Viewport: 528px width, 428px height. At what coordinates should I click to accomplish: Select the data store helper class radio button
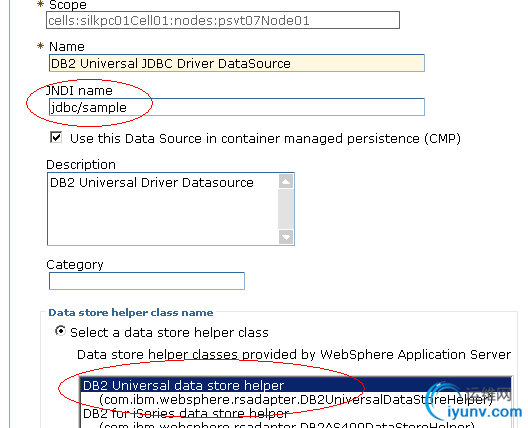tap(60, 331)
